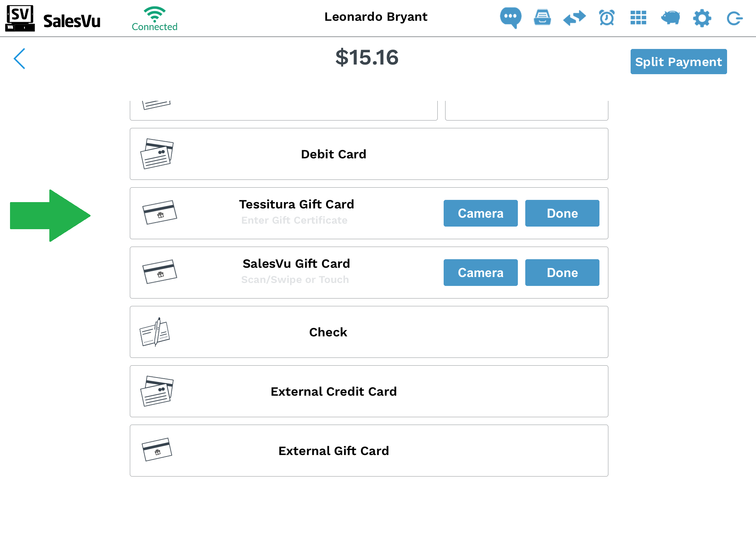Click the External Credit Card icon

point(157,391)
